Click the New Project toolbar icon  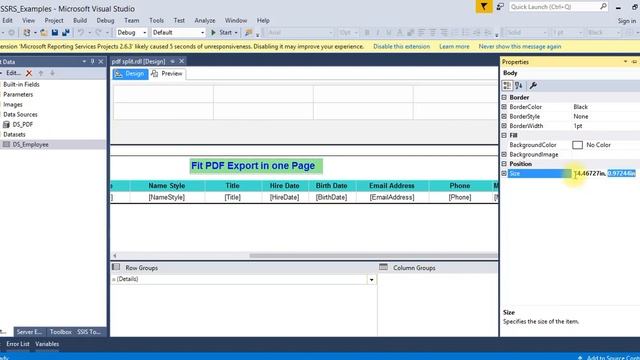click(27, 32)
